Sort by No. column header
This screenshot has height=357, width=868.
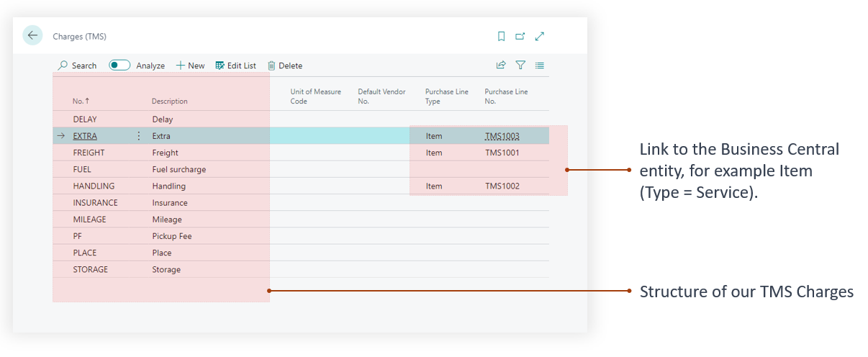[81, 101]
